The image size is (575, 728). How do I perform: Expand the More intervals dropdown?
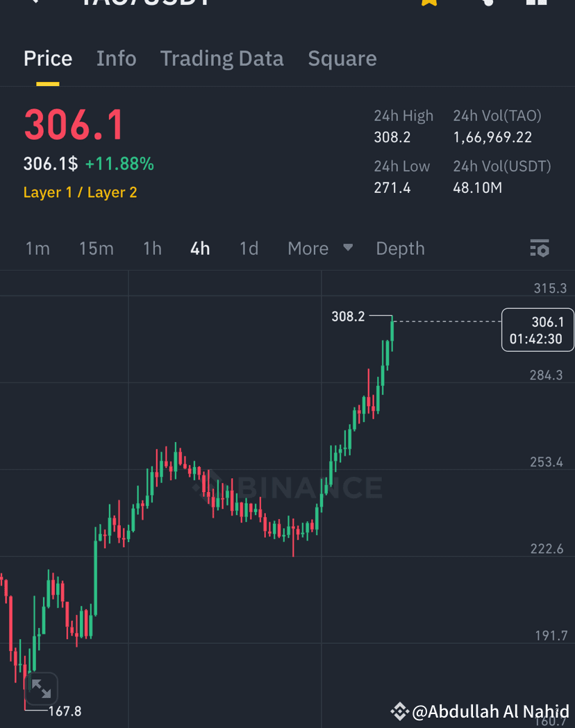pos(320,249)
